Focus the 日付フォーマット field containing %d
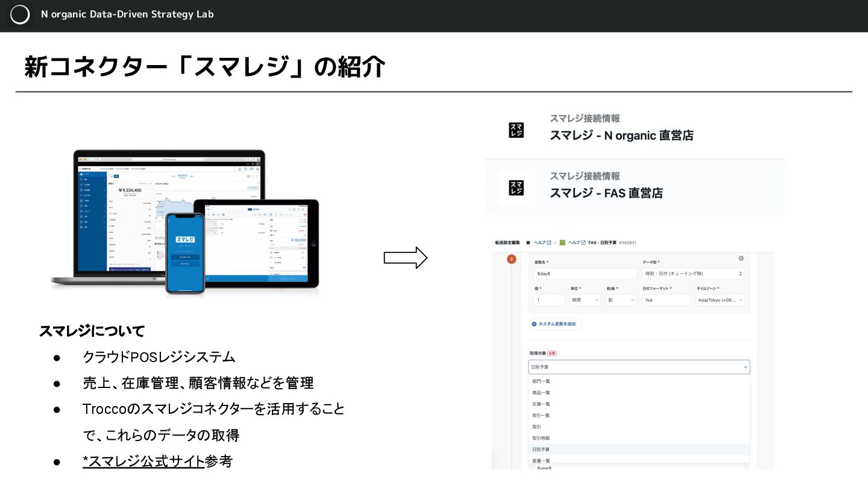The height and width of the screenshot is (488, 868). (x=666, y=299)
